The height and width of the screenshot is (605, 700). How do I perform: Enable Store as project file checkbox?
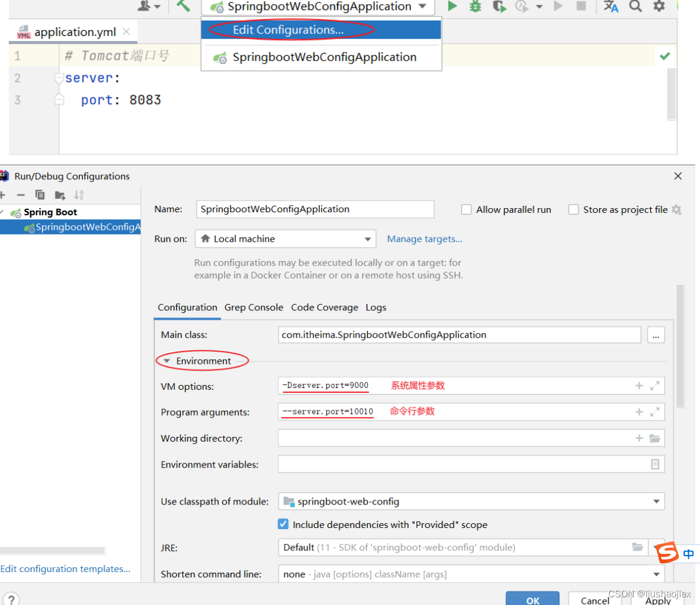(x=574, y=209)
